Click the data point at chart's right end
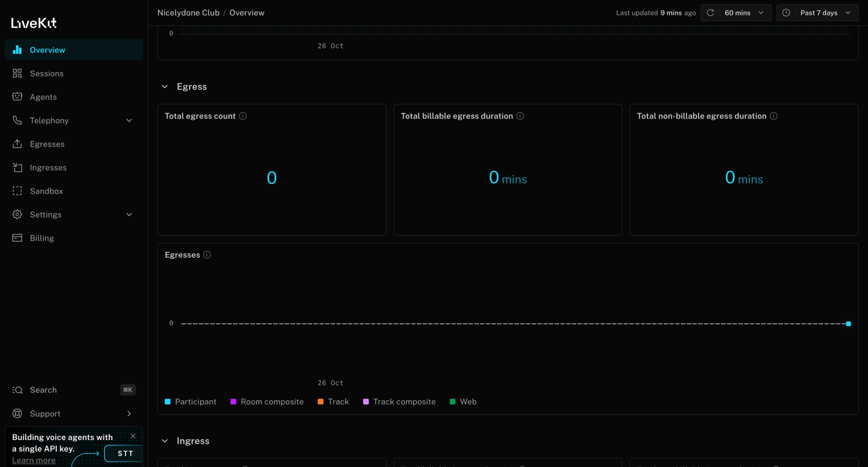The image size is (868, 467). 848,324
